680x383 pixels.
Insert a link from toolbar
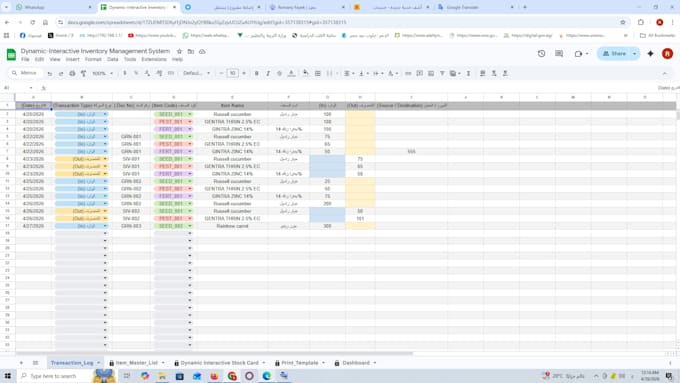(408, 73)
